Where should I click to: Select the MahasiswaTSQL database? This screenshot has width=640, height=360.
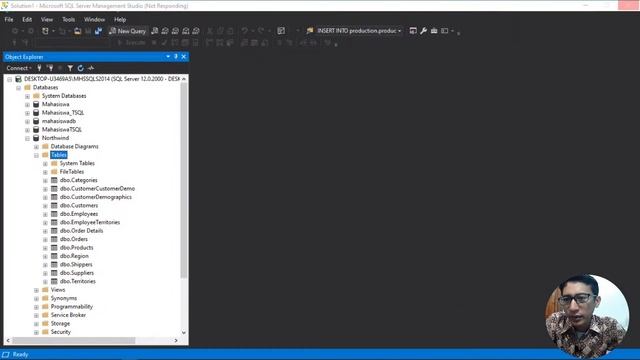pyautogui.click(x=62, y=129)
